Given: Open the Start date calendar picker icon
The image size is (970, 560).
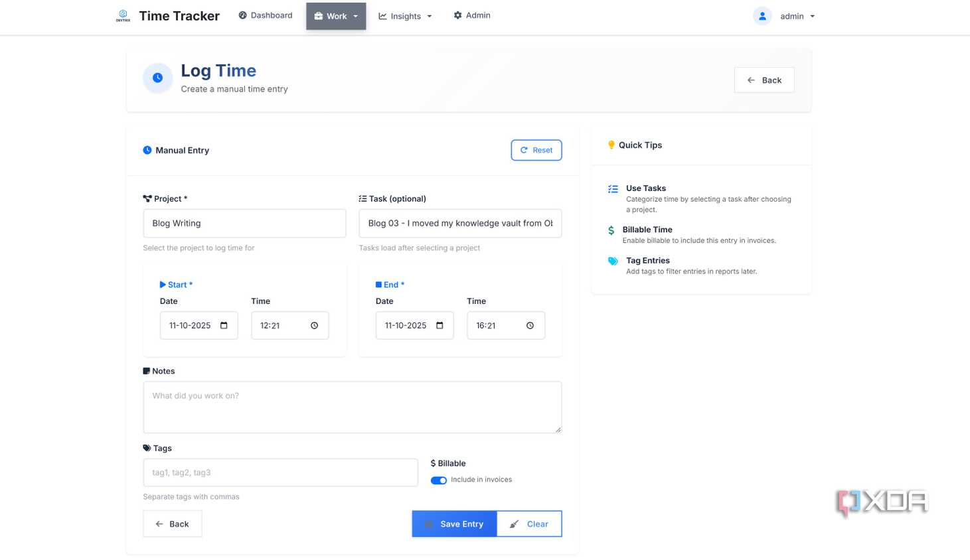Looking at the screenshot, I should click(x=224, y=325).
